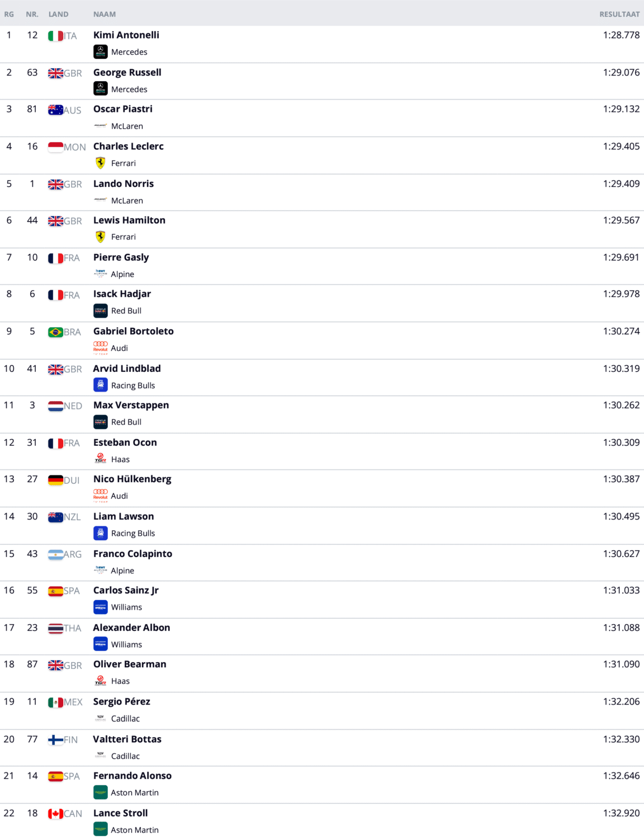This screenshot has height=839, width=644.
Task: Click Aston Martin logo under Fernando Alonso
Action: (100, 793)
